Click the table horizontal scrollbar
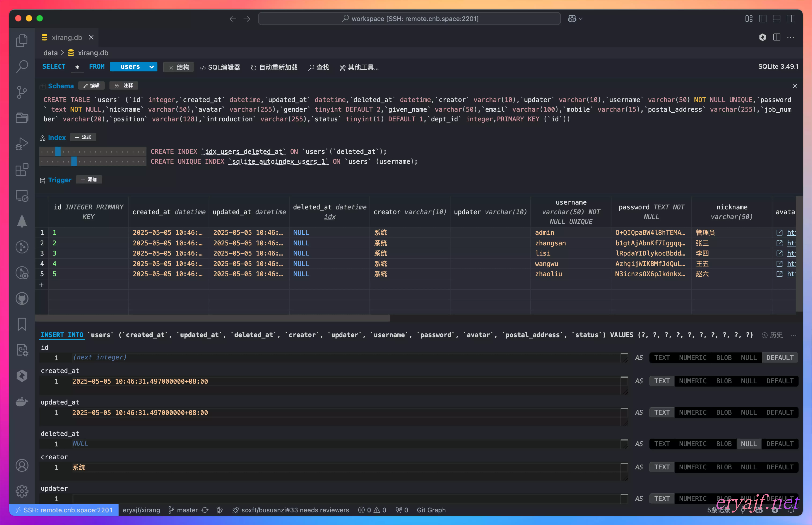 [213, 318]
